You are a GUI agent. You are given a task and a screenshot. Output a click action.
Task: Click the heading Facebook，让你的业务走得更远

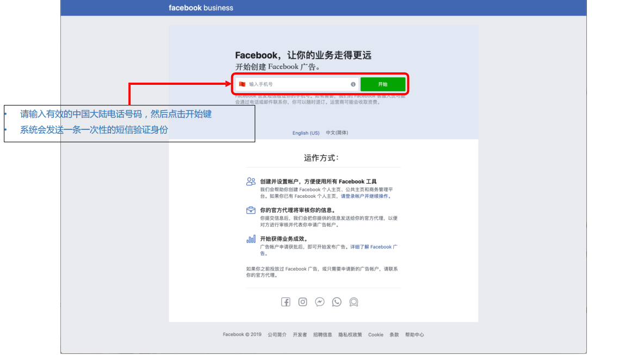coord(303,55)
